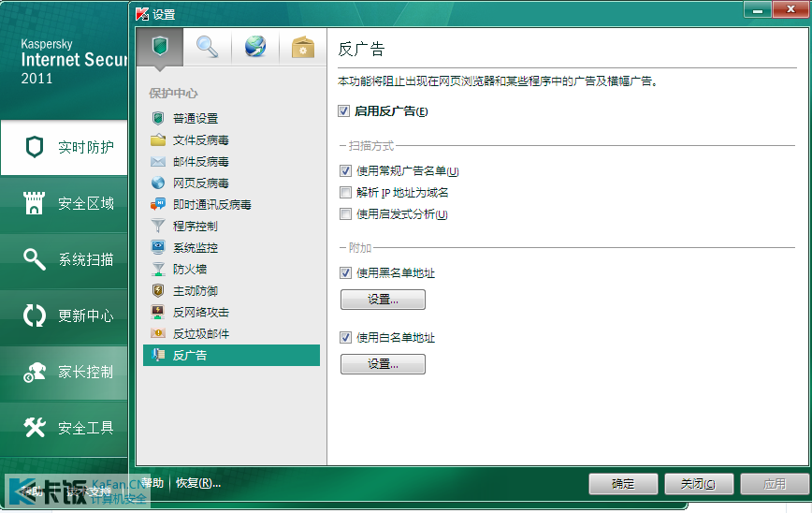Click the 程序控制 funnel icon
Screen dimensions: 812x513
(x=158, y=226)
